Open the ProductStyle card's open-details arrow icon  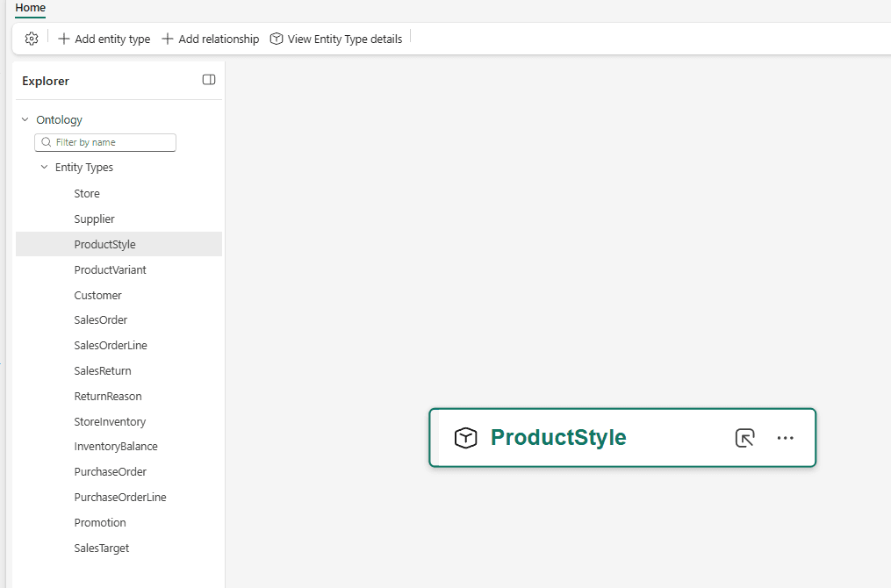point(744,438)
